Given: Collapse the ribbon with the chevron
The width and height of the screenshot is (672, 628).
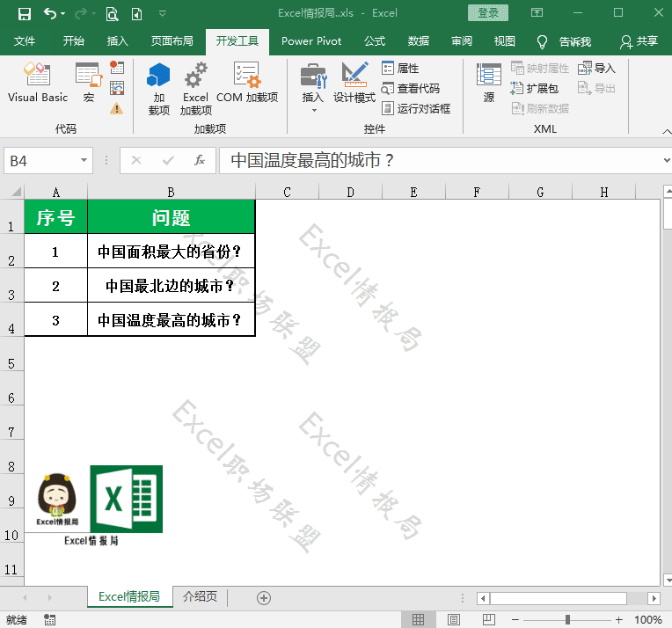Looking at the screenshot, I should pyautogui.click(x=667, y=131).
